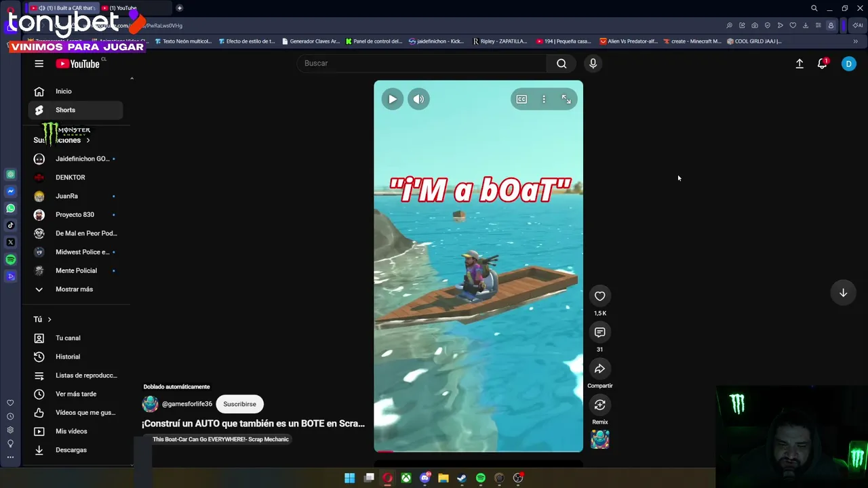Go to YouTube home via the logo
Image resolution: width=868 pixels, height=488 pixels.
78,64
